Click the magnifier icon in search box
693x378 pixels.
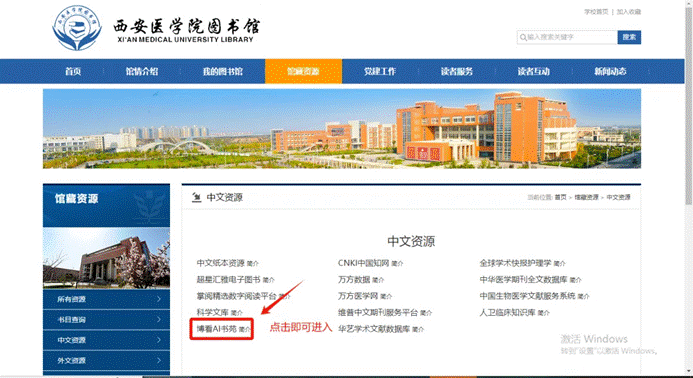[x=523, y=37]
